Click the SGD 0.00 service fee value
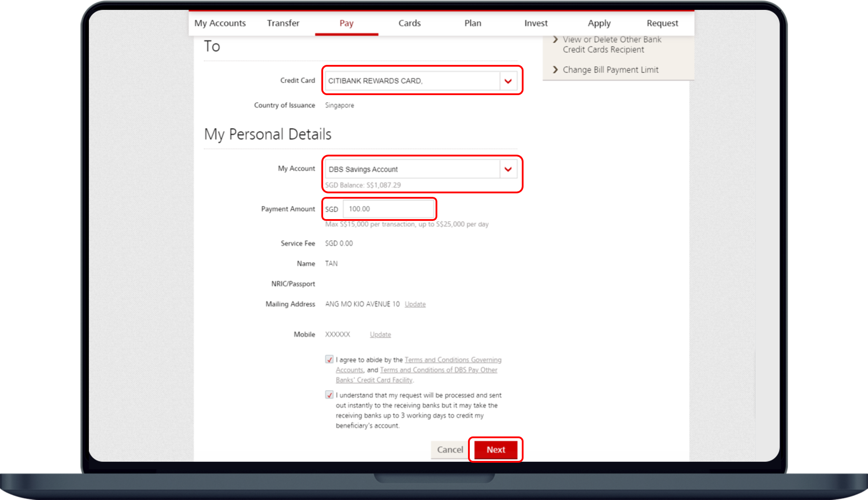The height and width of the screenshot is (500, 868). click(339, 244)
